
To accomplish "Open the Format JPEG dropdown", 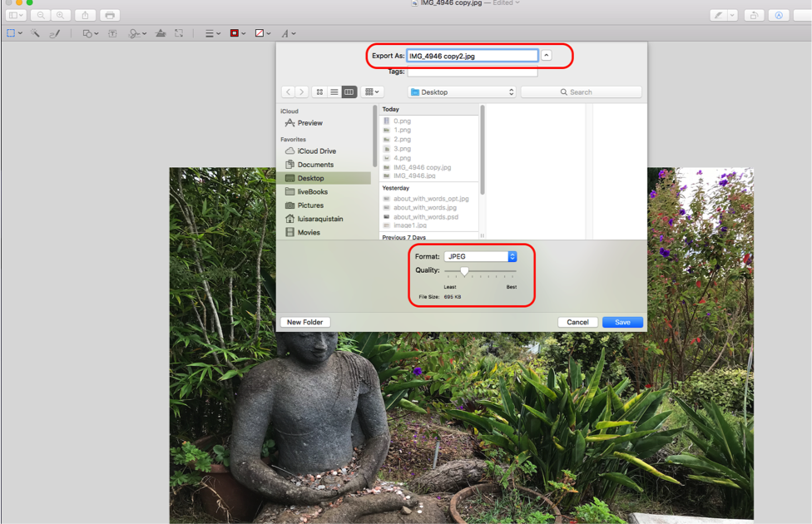I will click(x=481, y=256).
